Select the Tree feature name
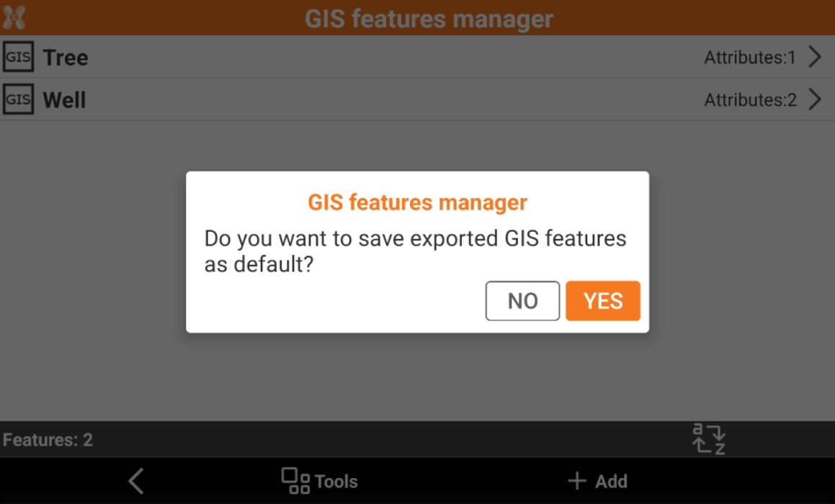The image size is (835, 504). (66, 58)
